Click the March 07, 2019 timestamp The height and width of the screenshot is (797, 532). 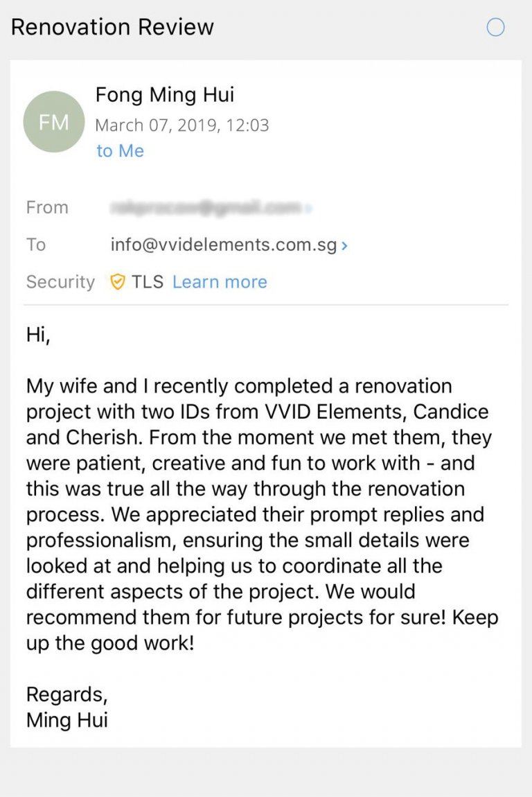(x=181, y=125)
